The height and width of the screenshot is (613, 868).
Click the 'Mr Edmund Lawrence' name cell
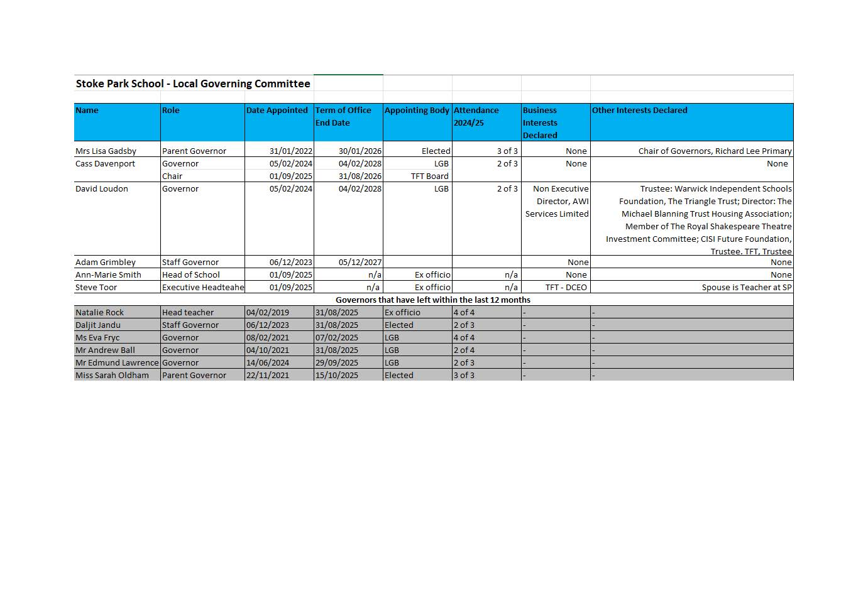pyautogui.click(x=117, y=363)
